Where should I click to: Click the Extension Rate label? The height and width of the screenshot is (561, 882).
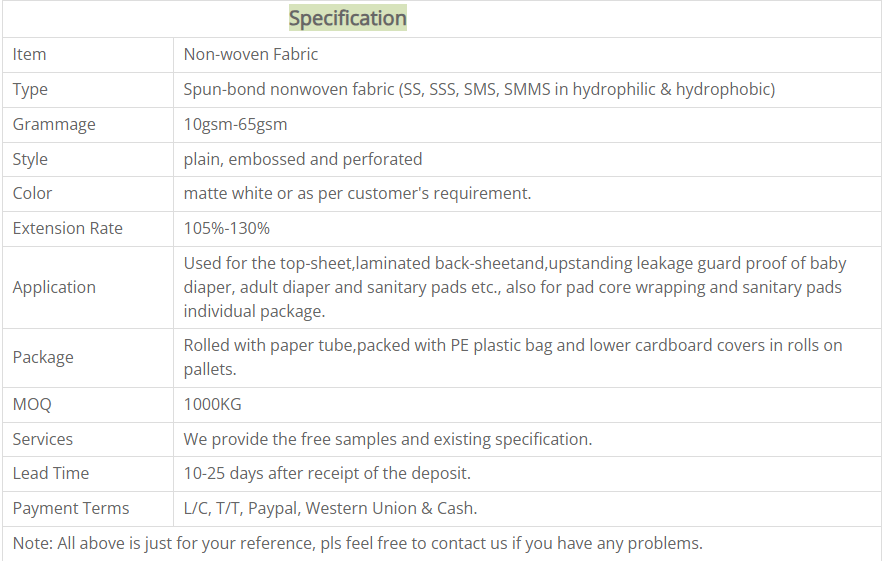[67, 228]
